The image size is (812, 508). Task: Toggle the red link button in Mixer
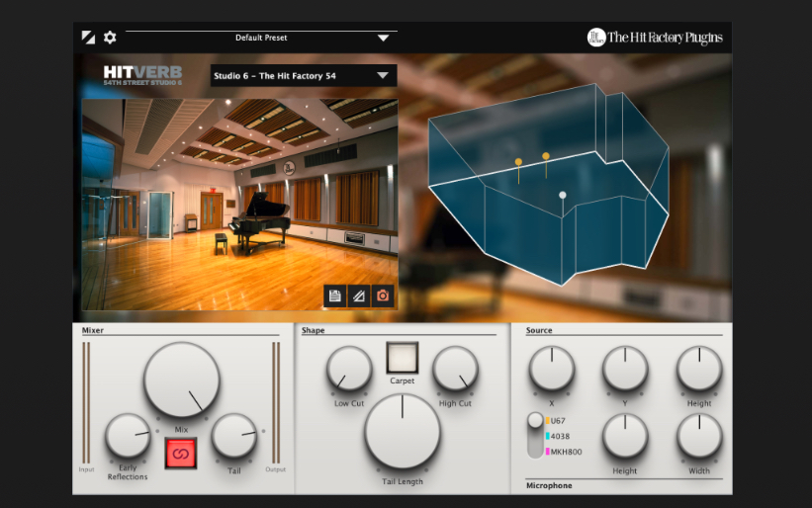coord(180,454)
